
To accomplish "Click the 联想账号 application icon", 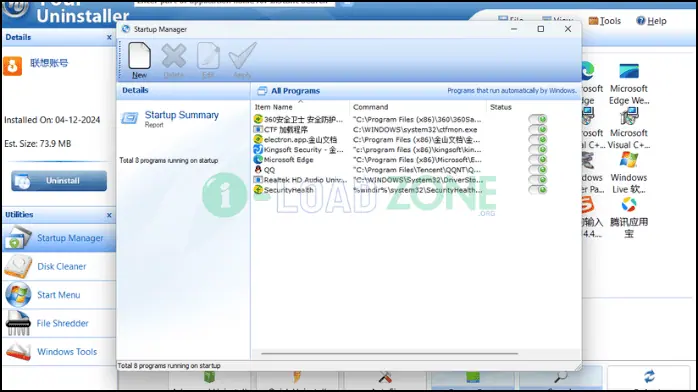I will (x=13, y=66).
